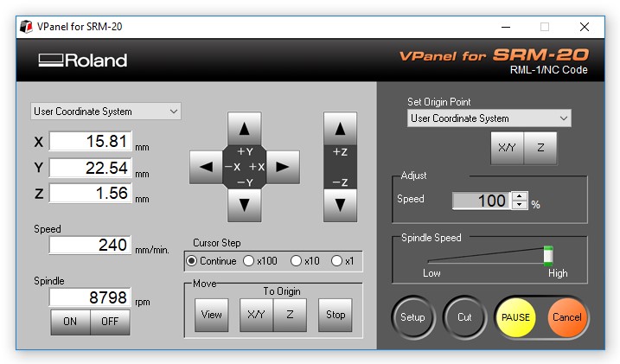Minimize the VPanel window
This screenshot has height=364, width=620.
506,27
